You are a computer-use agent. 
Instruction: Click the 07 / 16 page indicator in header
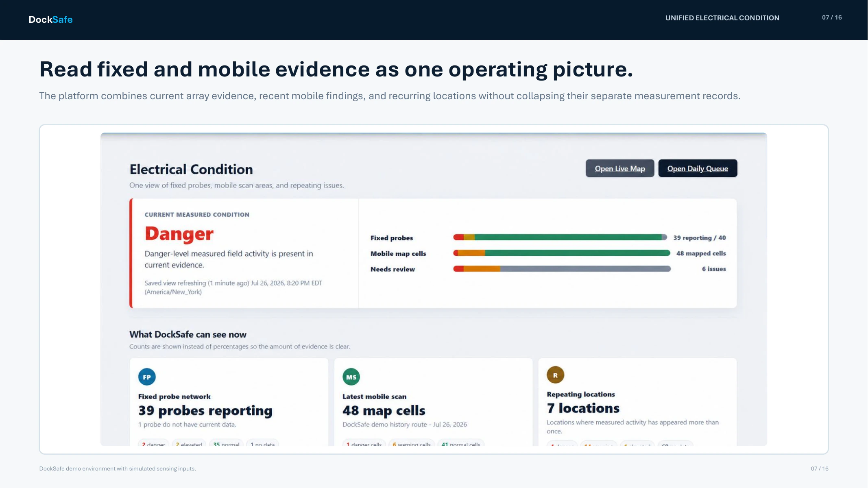coord(832,17)
